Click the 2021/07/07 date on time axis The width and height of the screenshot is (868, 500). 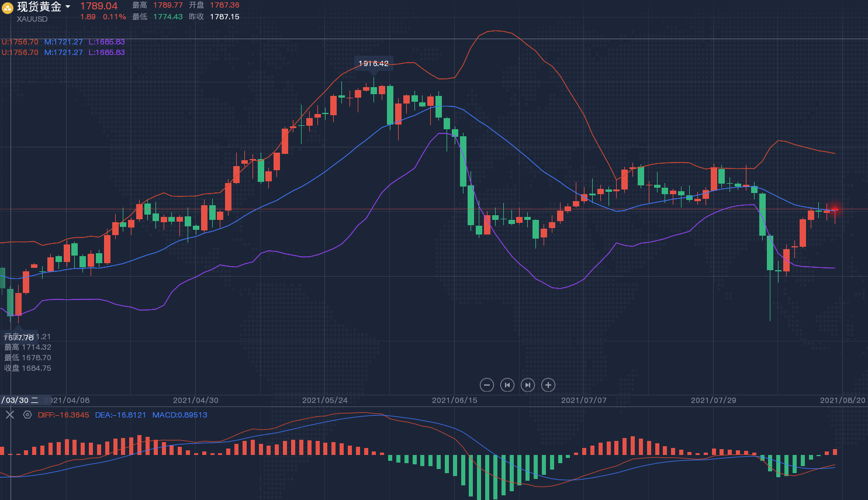pyautogui.click(x=583, y=401)
